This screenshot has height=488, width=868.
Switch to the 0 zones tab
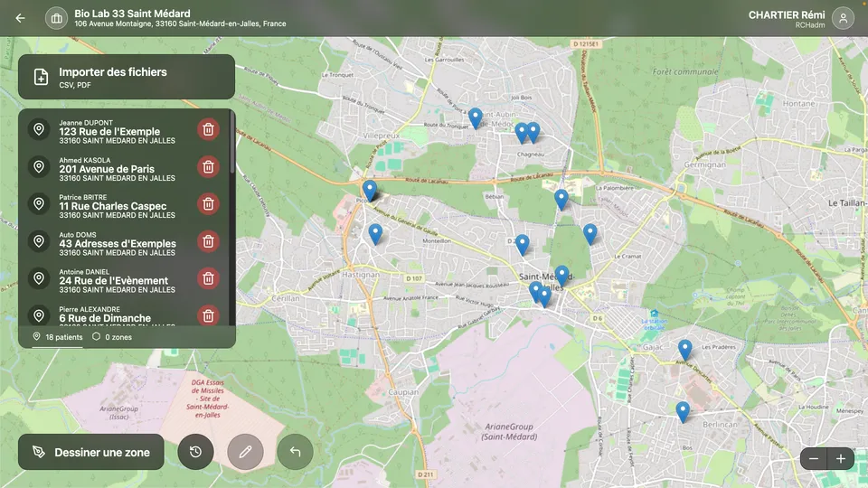pos(112,337)
